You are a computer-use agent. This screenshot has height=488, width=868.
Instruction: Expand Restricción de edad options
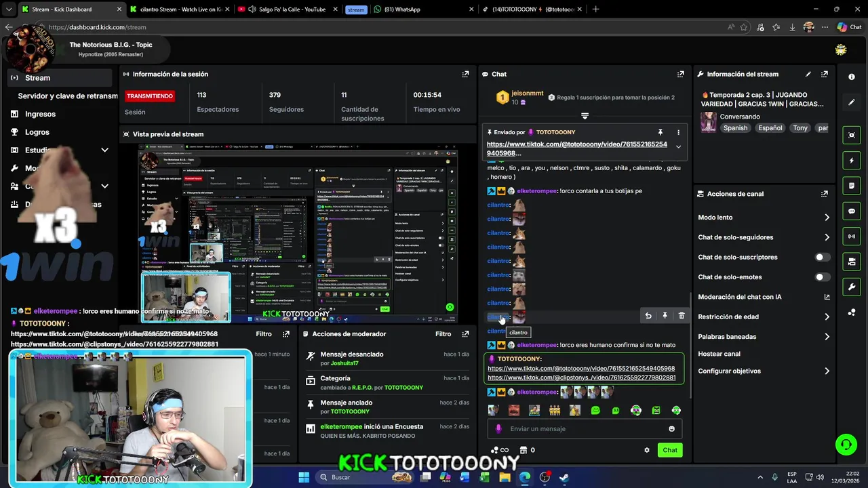pos(827,317)
